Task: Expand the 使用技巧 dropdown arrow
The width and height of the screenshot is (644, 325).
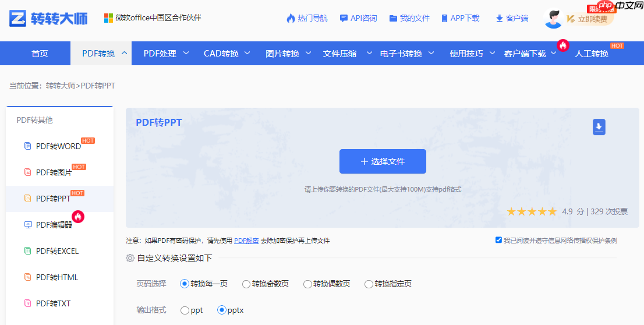Action: click(492, 52)
